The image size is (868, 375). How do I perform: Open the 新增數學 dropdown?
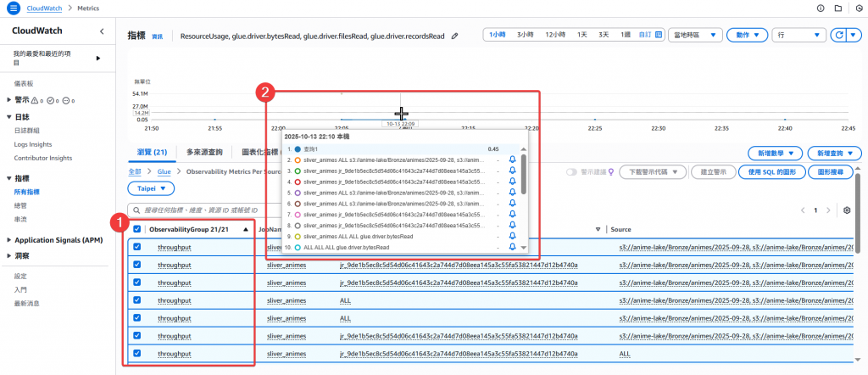(775, 153)
